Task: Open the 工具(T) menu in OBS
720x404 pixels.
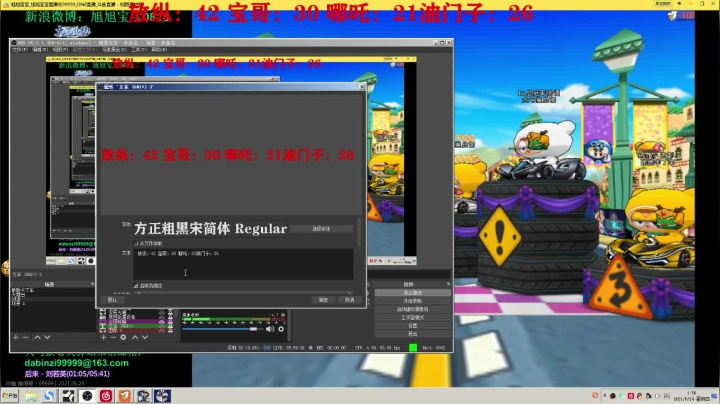Action: [x=139, y=50]
